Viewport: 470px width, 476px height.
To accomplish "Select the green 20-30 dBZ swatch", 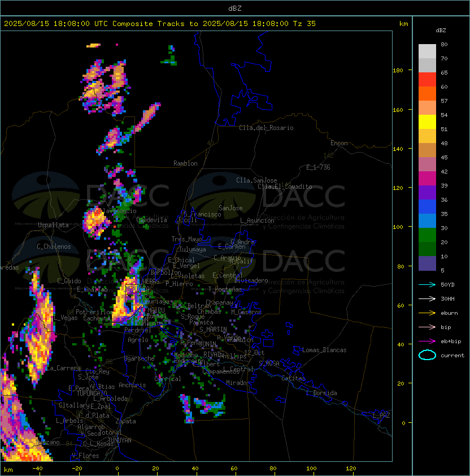I will pyautogui.click(x=427, y=235).
